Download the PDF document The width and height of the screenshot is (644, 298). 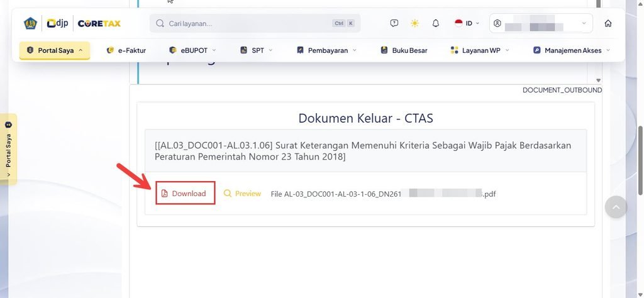[x=186, y=194]
